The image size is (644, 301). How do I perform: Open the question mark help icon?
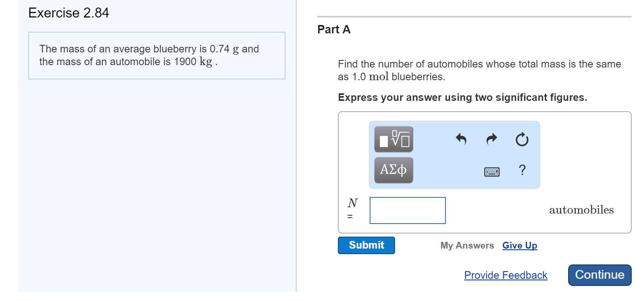pos(522,170)
